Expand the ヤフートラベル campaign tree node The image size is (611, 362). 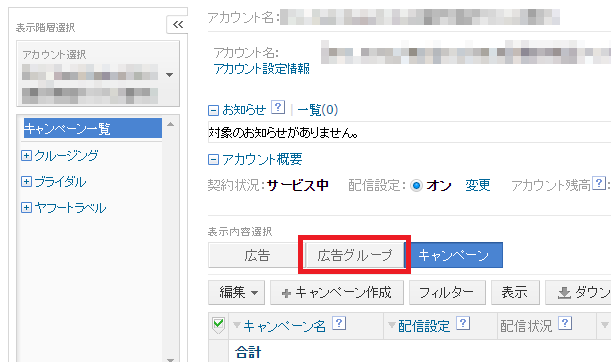[x=26, y=208]
